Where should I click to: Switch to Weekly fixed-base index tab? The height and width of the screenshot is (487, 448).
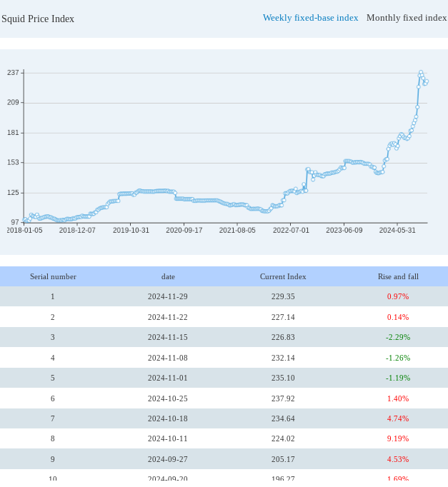310,18
